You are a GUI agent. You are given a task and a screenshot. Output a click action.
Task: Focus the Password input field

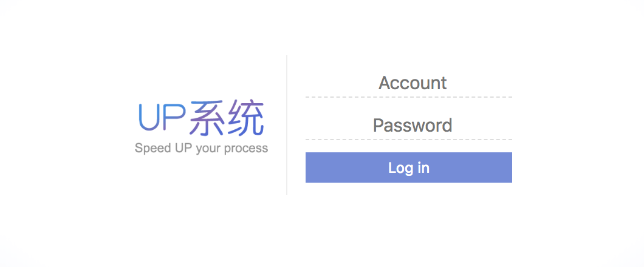coord(409,126)
